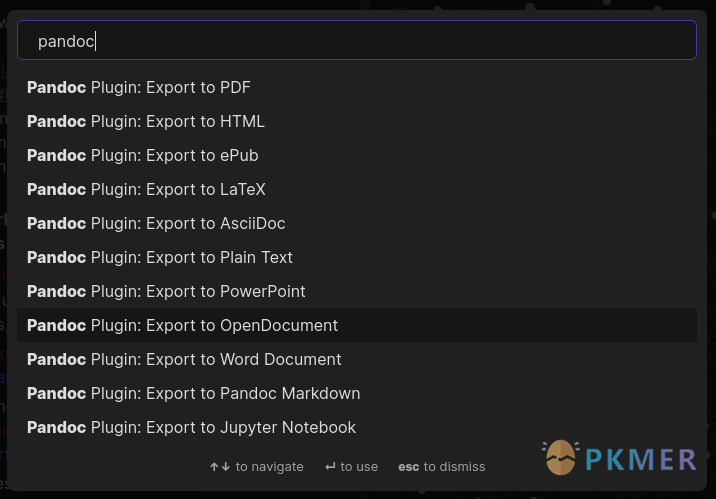Choose Pandoc Export to HTML

click(x=146, y=122)
